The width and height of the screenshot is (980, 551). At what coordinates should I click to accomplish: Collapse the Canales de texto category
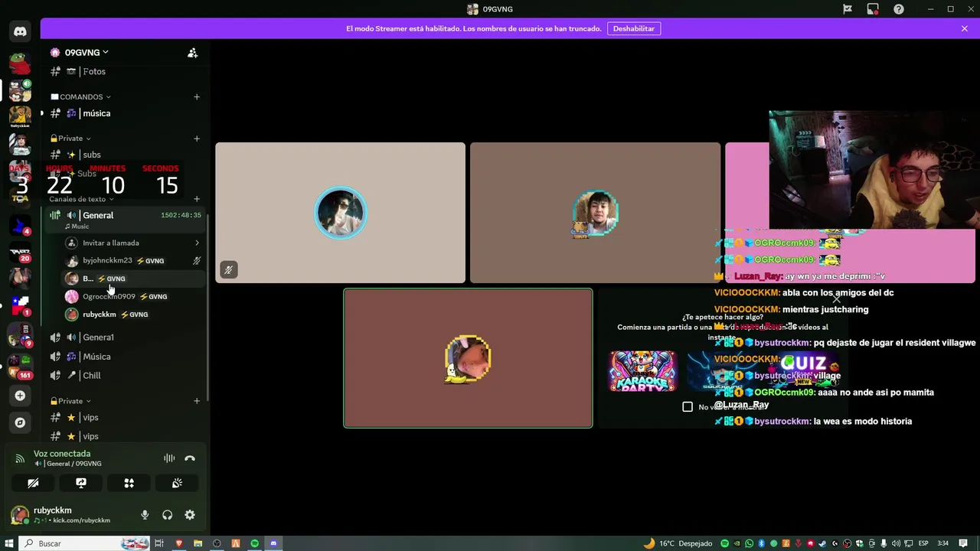pyautogui.click(x=81, y=199)
